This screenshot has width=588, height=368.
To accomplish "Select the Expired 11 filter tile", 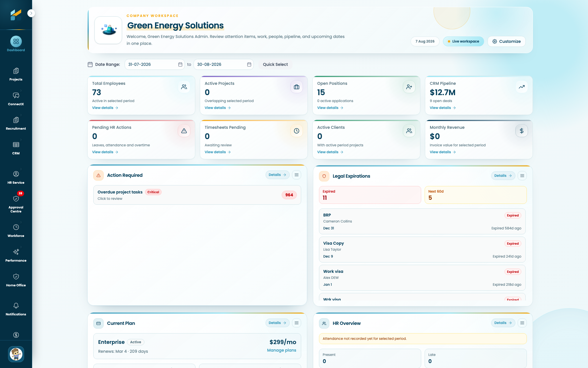I will [370, 195].
